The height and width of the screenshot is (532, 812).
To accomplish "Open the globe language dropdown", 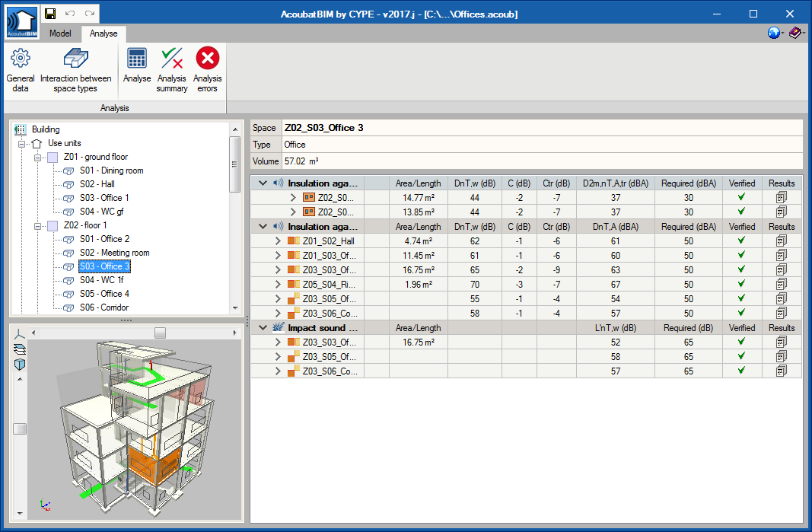I will pyautogui.click(x=775, y=33).
